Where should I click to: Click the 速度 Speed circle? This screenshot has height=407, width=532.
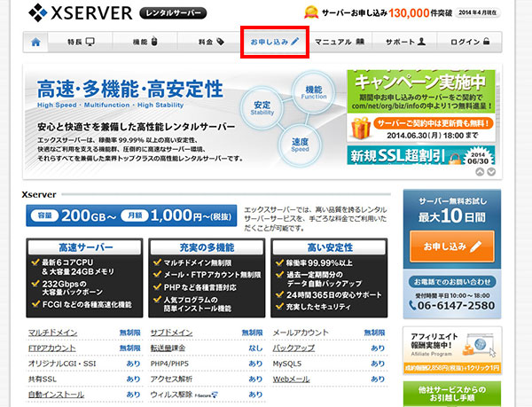(300, 145)
